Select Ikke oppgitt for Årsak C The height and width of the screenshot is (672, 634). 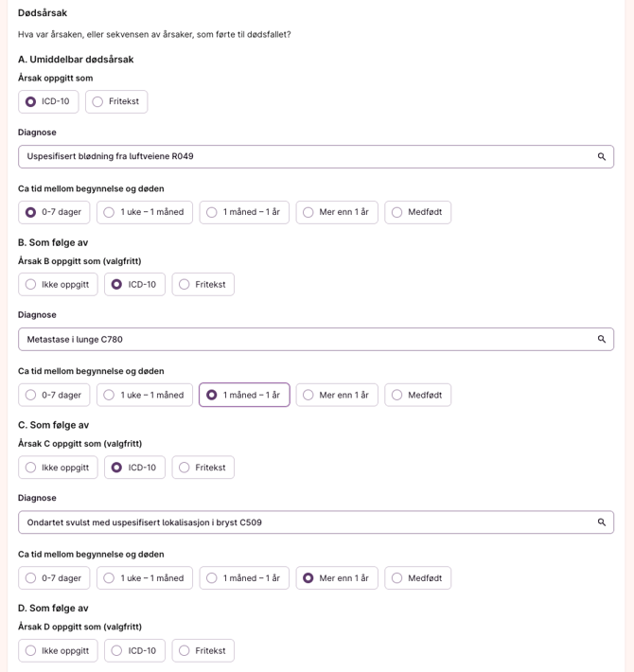[x=58, y=468]
